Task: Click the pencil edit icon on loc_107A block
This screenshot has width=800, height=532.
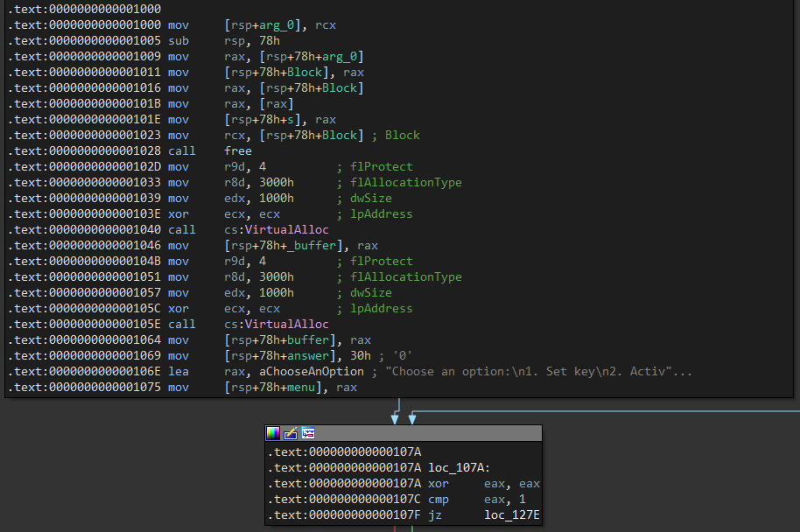Action: pos(291,433)
